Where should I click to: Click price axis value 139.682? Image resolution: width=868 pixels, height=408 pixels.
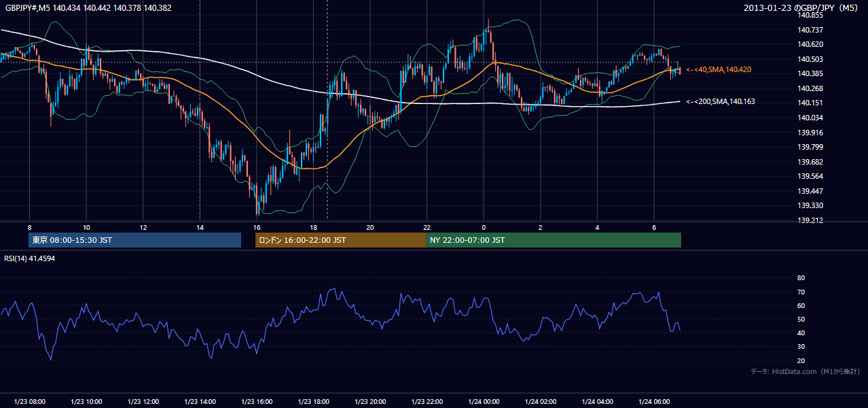pyautogui.click(x=810, y=162)
